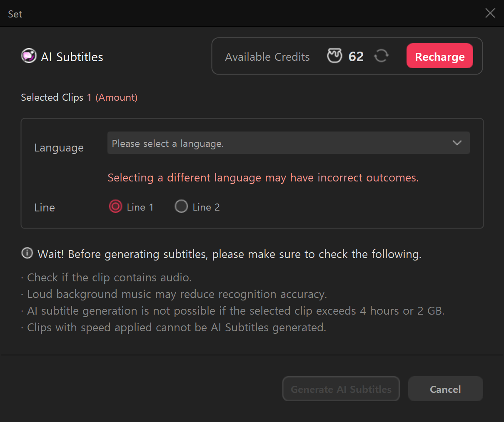This screenshot has width=504, height=422.
Task: Click Generate AI Subtitles button
Action: [341, 389]
